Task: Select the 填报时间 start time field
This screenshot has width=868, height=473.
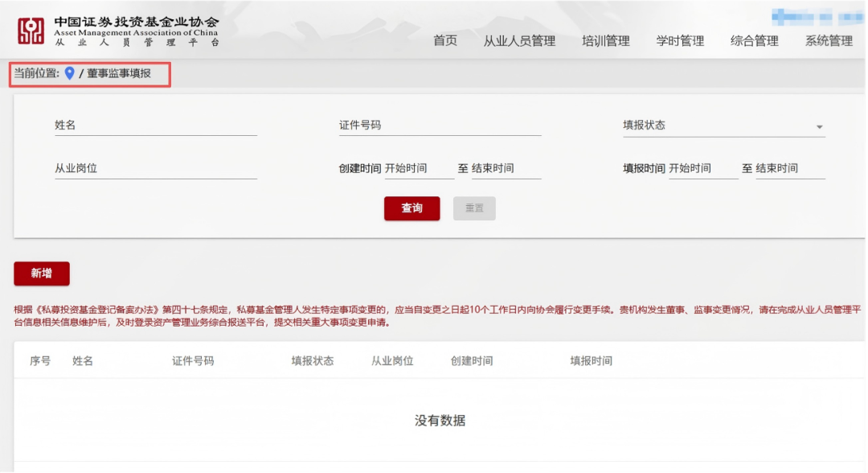Action: pyautogui.click(x=703, y=168)
